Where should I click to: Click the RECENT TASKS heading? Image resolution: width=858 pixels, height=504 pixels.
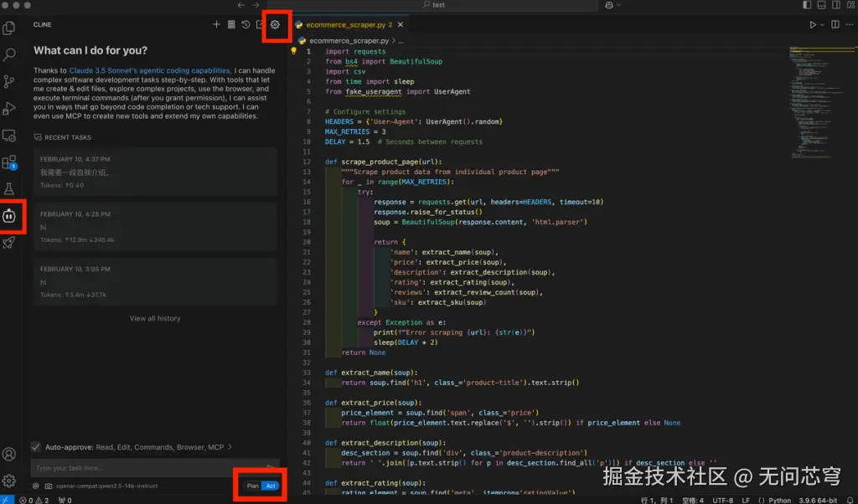68,137
